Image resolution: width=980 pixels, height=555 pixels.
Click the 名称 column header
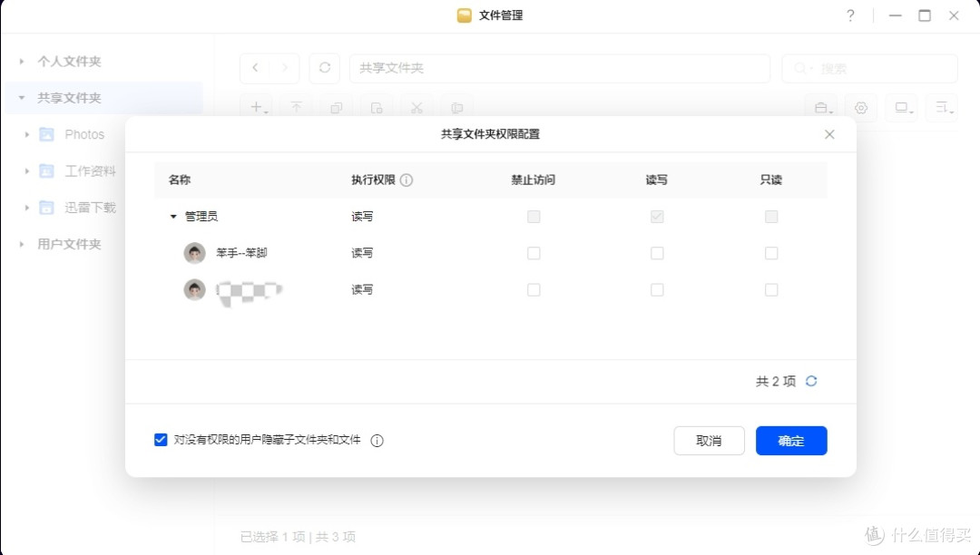point(180,180)
